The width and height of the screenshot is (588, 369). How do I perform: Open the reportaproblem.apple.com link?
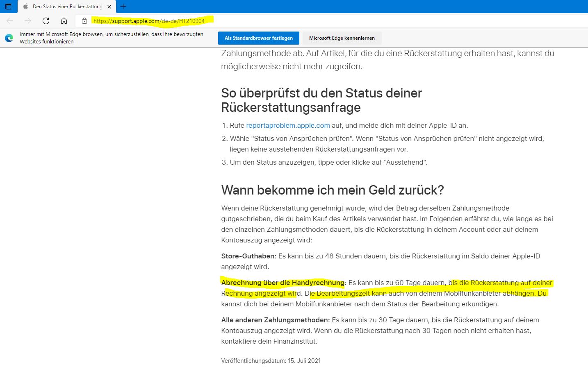288,125
